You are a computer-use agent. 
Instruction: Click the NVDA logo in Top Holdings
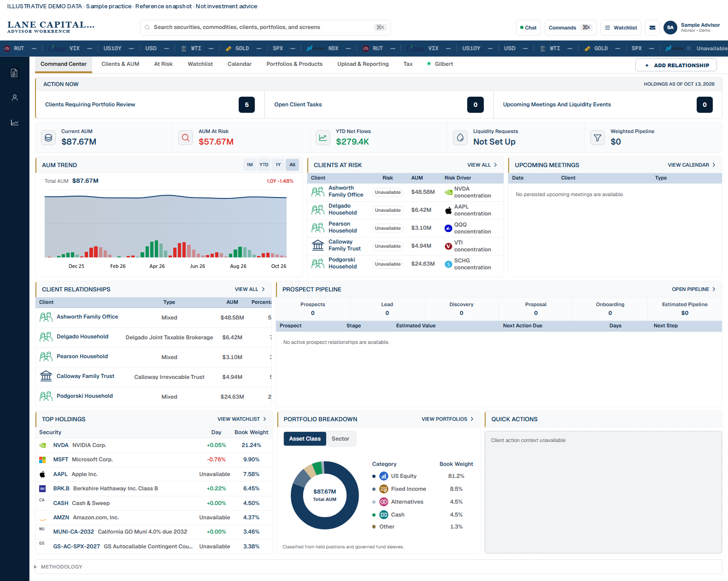(42, 445)
